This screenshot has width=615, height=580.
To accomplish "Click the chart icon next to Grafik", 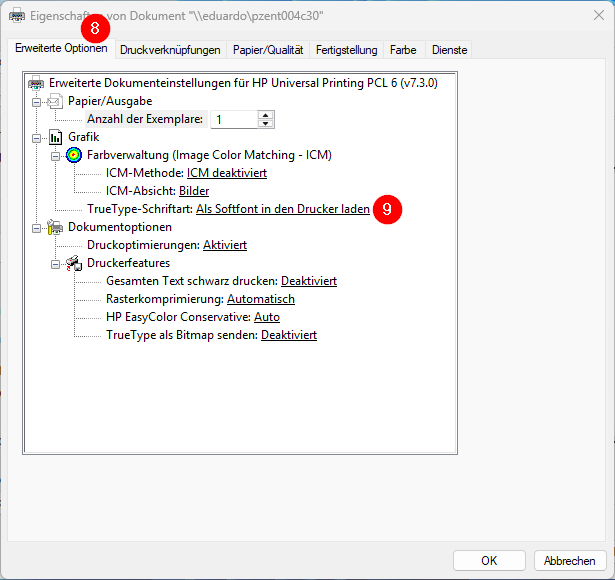I will coord(55,138).
